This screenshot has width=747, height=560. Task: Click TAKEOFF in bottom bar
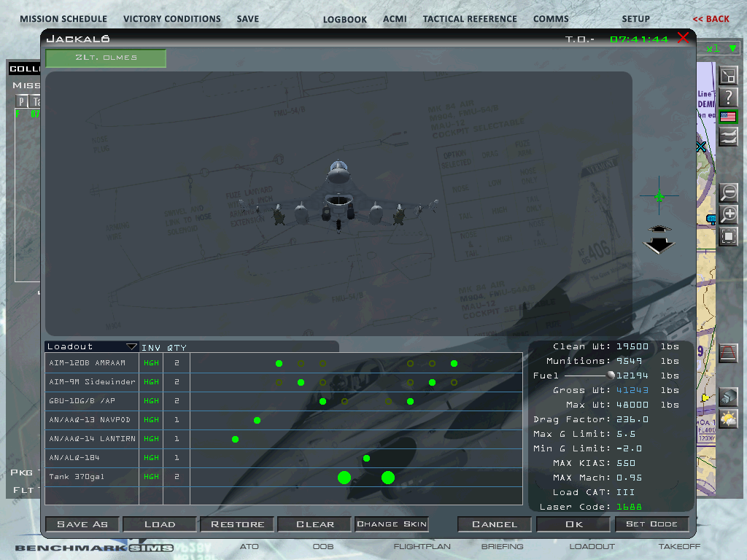click(x=679, y=547)
